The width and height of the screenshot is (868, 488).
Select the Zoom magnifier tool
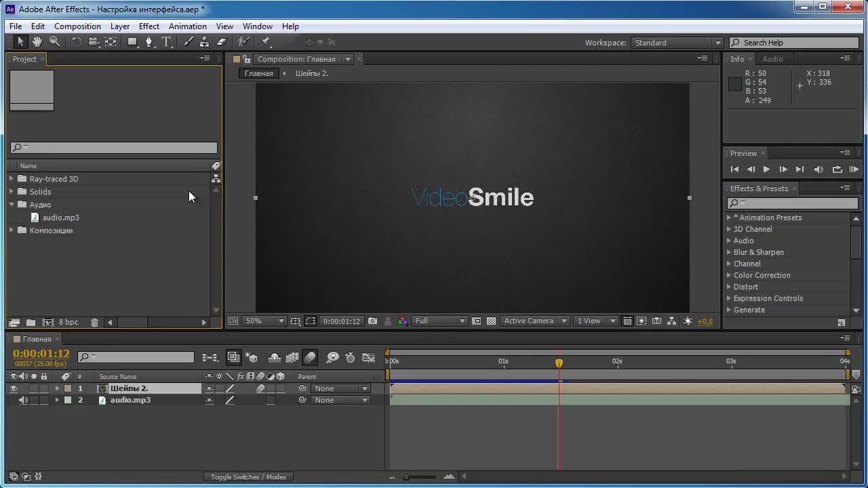[x=55, y=42]
